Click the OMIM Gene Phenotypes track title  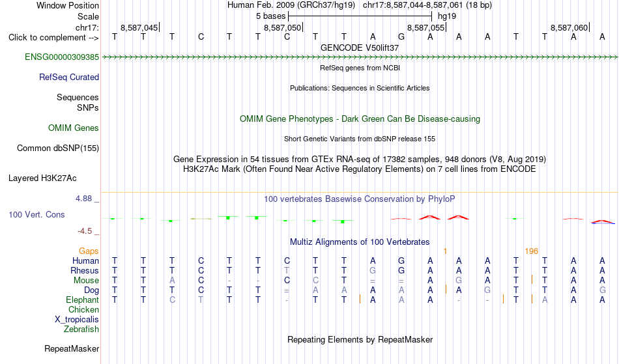[360, 119]
